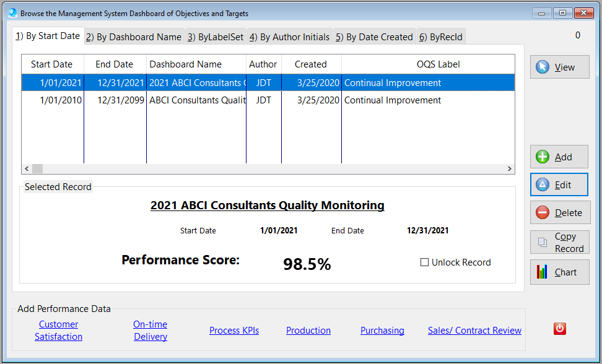Click the Purchasing link
602x364 pixels.
click(x=382, y=330)
